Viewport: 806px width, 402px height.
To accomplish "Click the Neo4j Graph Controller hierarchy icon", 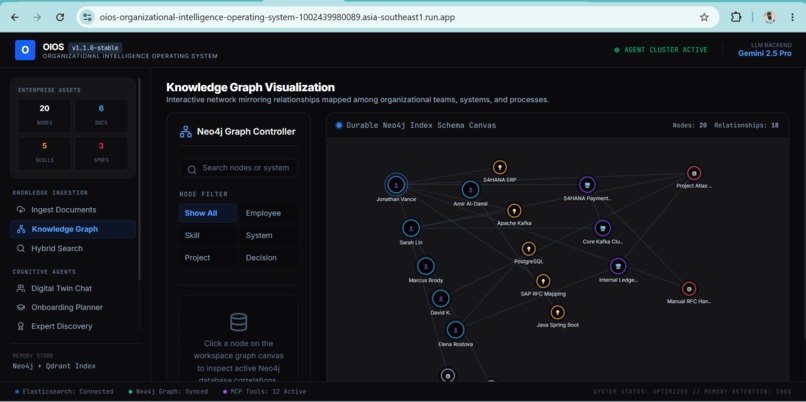I will tap(186, 132).
